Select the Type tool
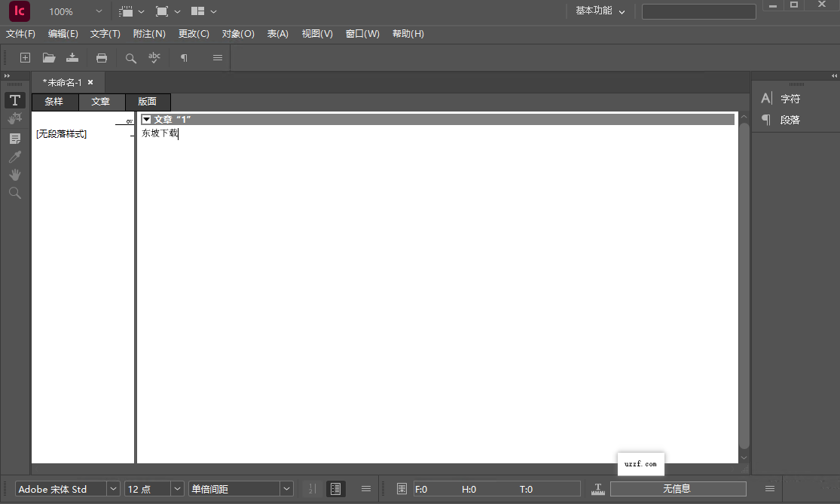 15,99
